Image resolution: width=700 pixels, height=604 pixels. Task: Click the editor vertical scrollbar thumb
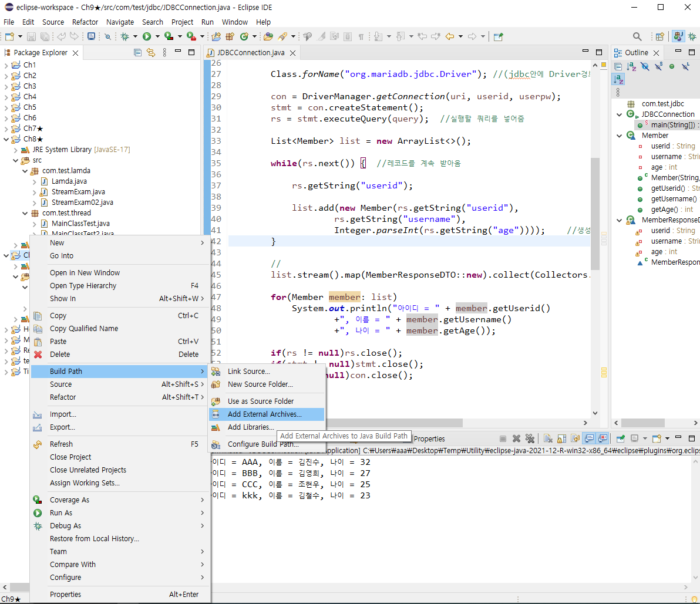coord(595,213)
